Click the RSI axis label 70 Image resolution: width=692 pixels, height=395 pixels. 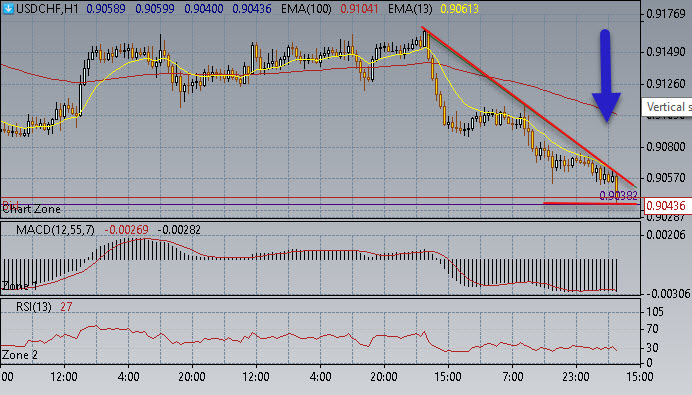[x=652, y=329]
